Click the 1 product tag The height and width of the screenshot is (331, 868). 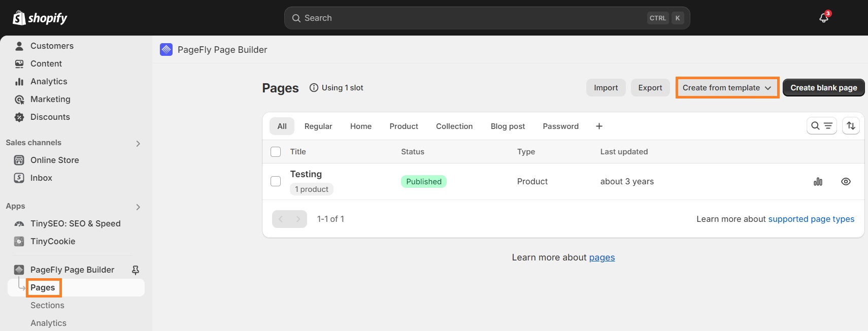(312, 189)
